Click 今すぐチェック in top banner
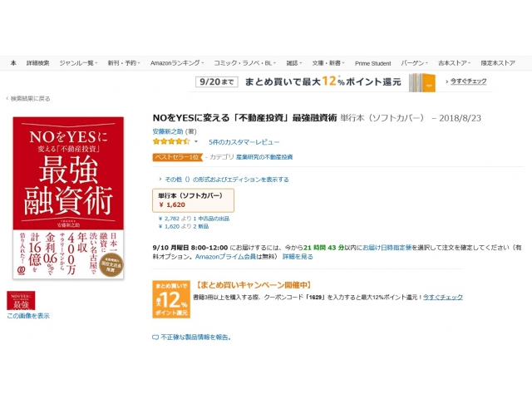This screenshot has height=399, width=532. pyautogui.click(x=468, y=81)
